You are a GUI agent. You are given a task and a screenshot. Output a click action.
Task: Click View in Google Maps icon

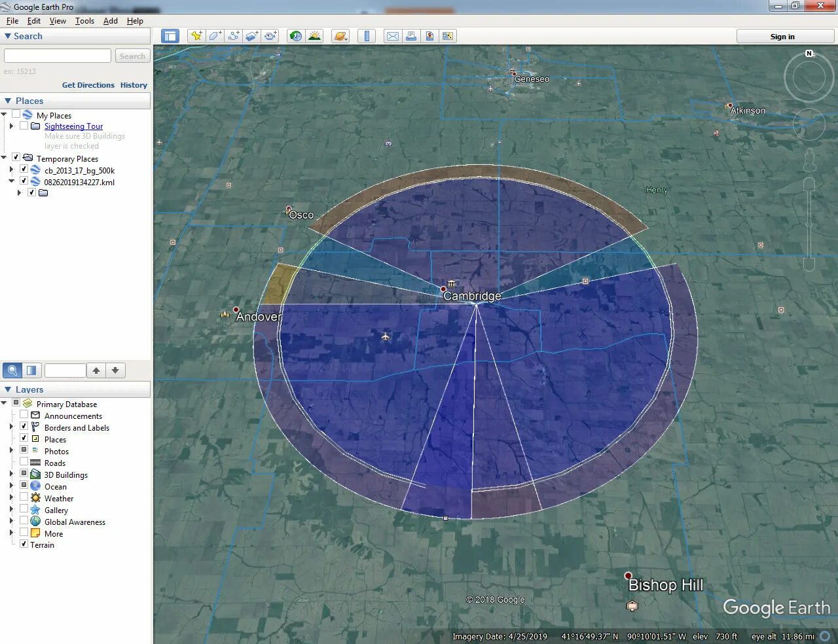coord(448,36)
